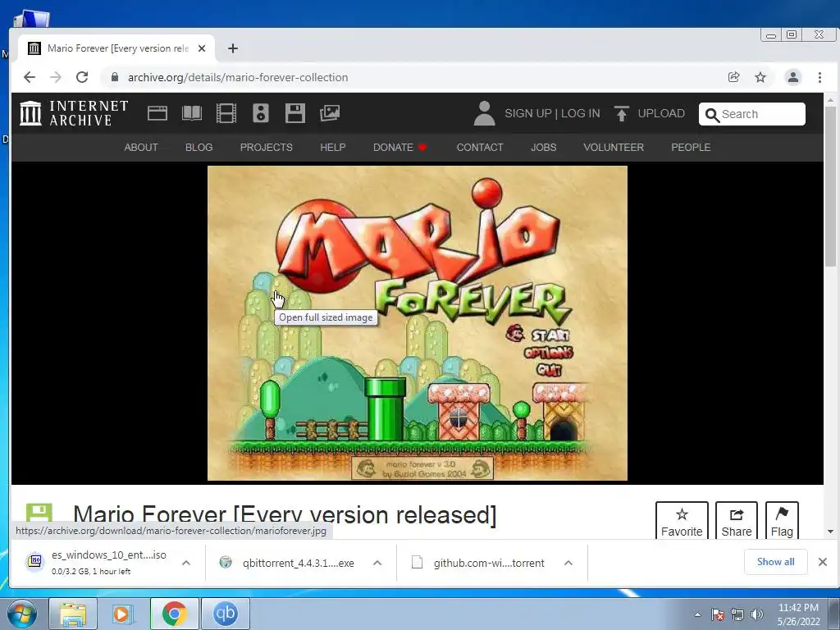
Task: Open the Chrome profile icon
Action: click(x=793, y=77)
